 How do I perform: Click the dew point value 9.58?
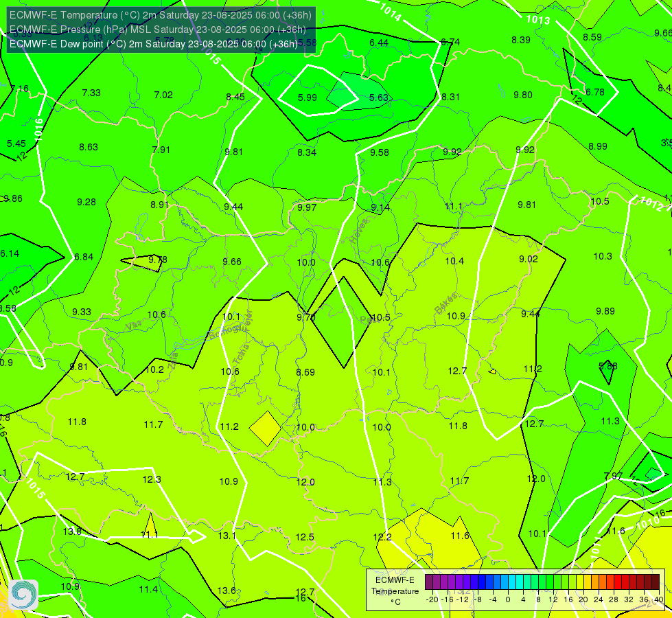[380, 152]
